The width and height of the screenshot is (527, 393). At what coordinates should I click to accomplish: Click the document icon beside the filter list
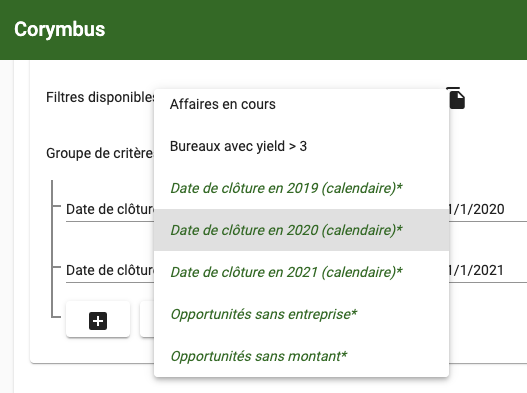click(x=457, y=100)
